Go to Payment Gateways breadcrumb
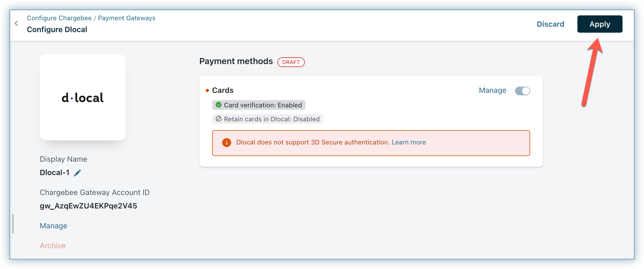 126,18
